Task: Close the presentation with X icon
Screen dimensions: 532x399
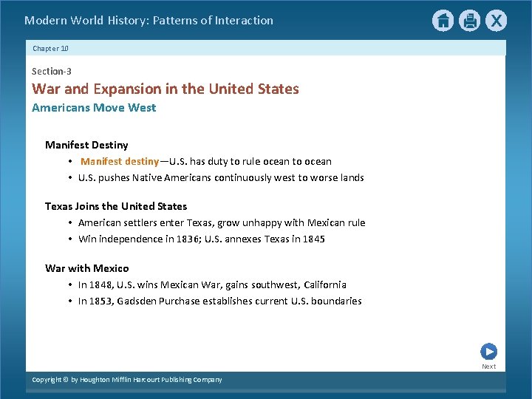Action: click(x=496, y=21)
